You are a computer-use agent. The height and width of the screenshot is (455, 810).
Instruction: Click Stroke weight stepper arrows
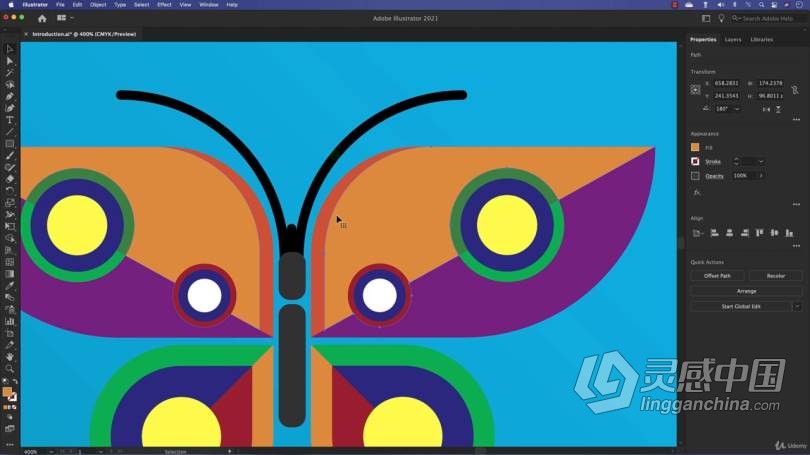(x=736, y=162)
